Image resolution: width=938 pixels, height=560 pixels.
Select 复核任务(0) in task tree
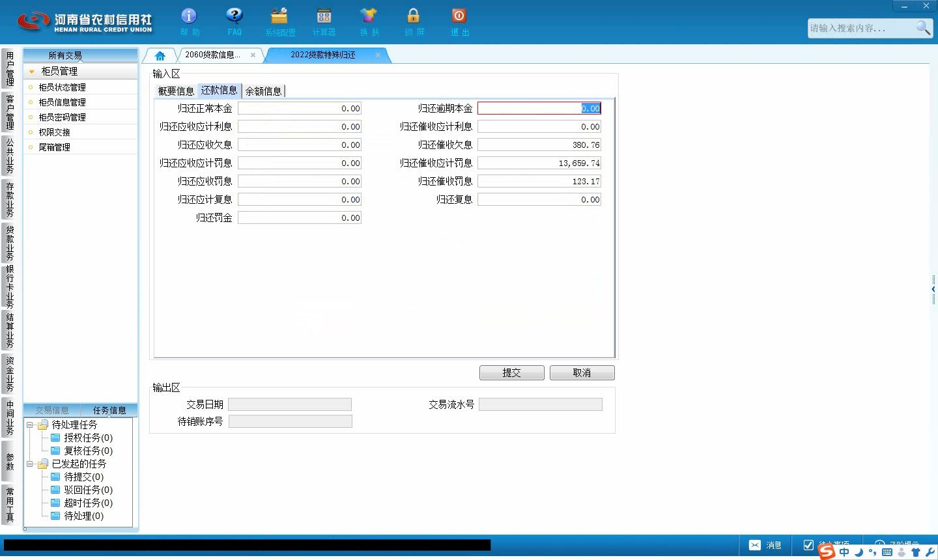[88, 451]
